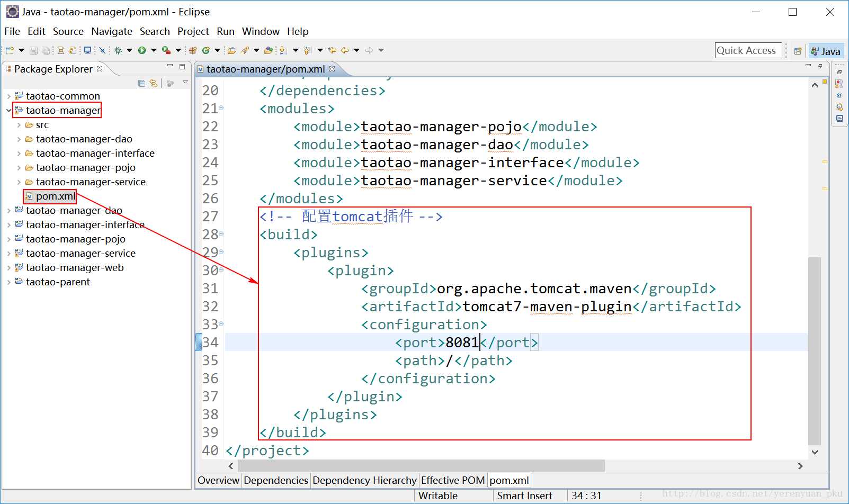Open the Run configurations dropdown arrow
The width and height of the screenshot is (849, 504).
pyautogui.click(x=154, y=50)
